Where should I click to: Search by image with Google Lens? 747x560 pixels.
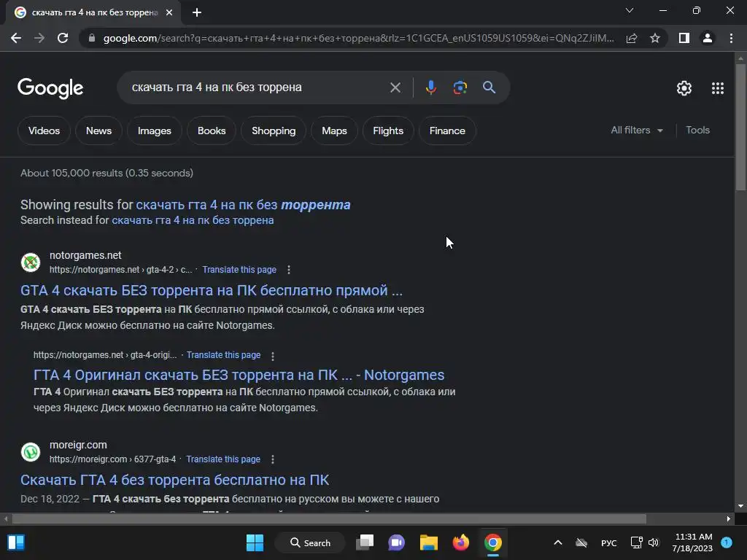pyautogui.click(x=460, y=87)
